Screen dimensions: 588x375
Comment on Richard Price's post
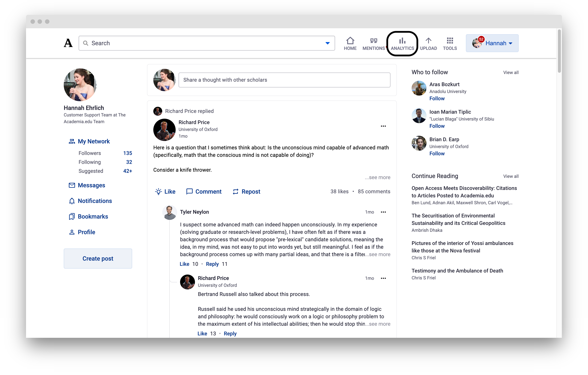pyautogui.click(x=204, y=192)
